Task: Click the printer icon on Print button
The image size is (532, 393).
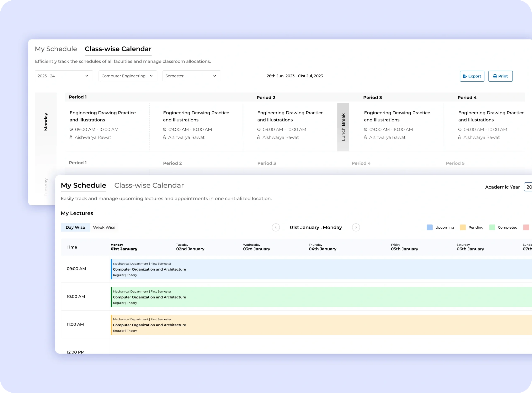Action: click(x=495, y=76)
